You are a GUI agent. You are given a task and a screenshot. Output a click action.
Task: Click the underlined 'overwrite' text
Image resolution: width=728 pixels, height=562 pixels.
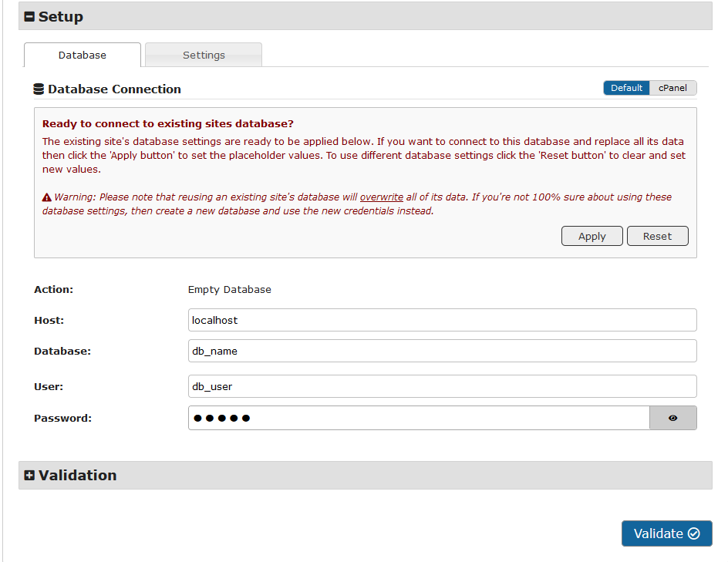point(381,197)
